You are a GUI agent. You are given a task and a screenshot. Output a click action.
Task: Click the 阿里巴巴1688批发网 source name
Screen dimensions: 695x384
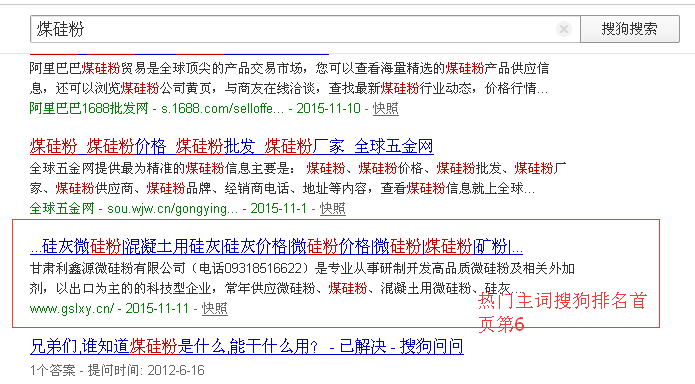click(89, 108)
